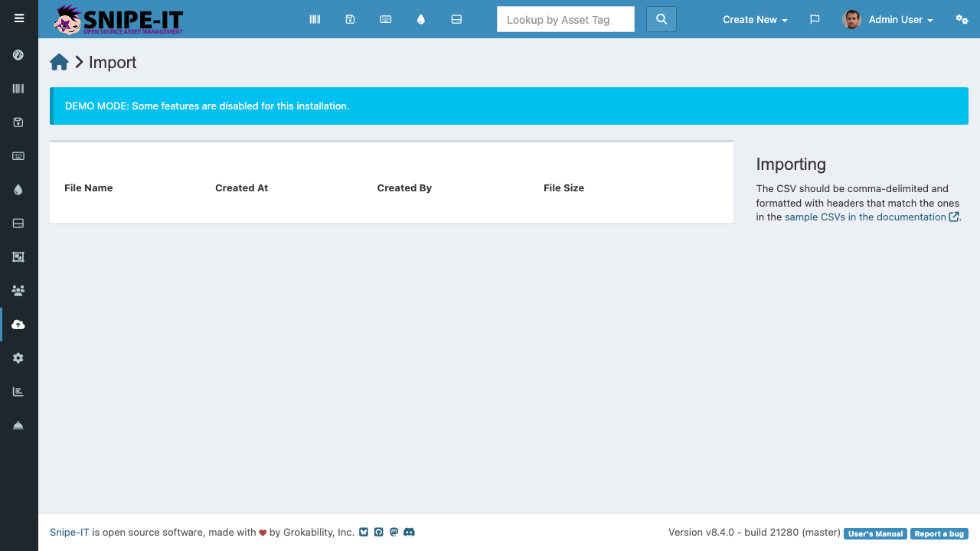Sort by Created At column

241,187
